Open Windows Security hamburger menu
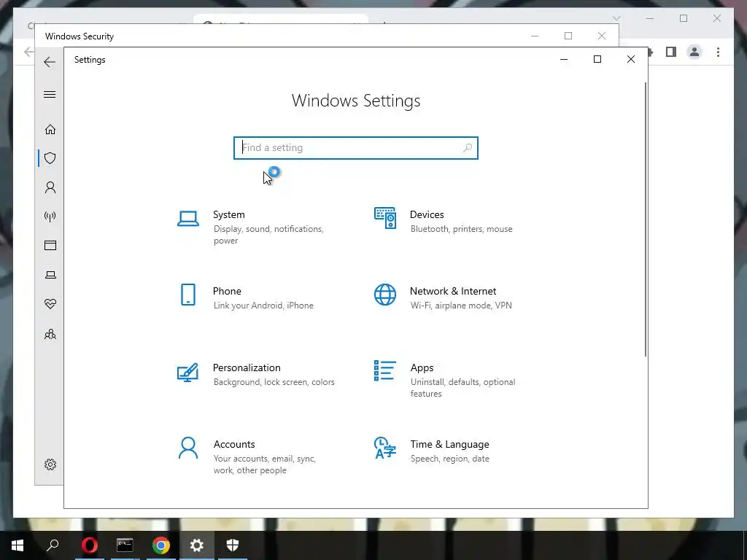Screen dimensions: 747x560 point(50,94)
